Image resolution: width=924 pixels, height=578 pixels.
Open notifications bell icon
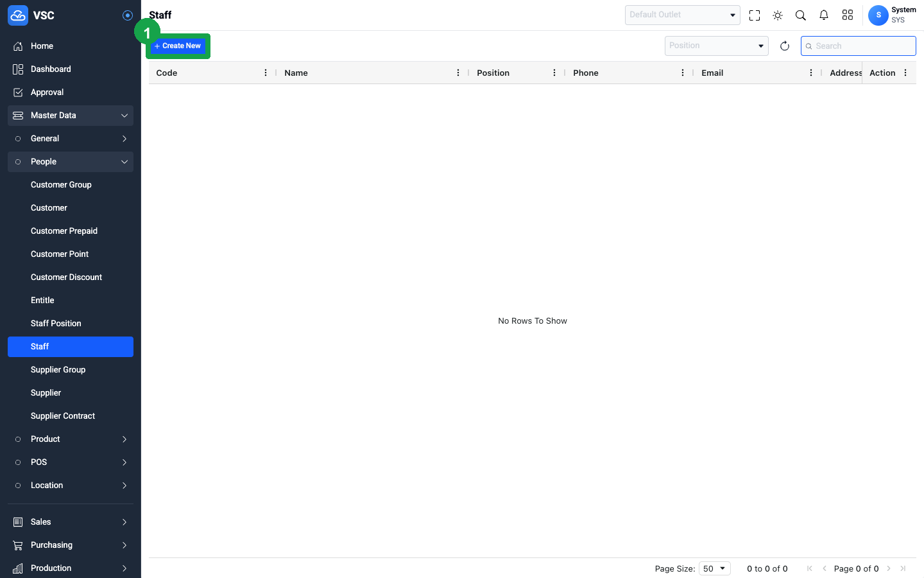824,15
